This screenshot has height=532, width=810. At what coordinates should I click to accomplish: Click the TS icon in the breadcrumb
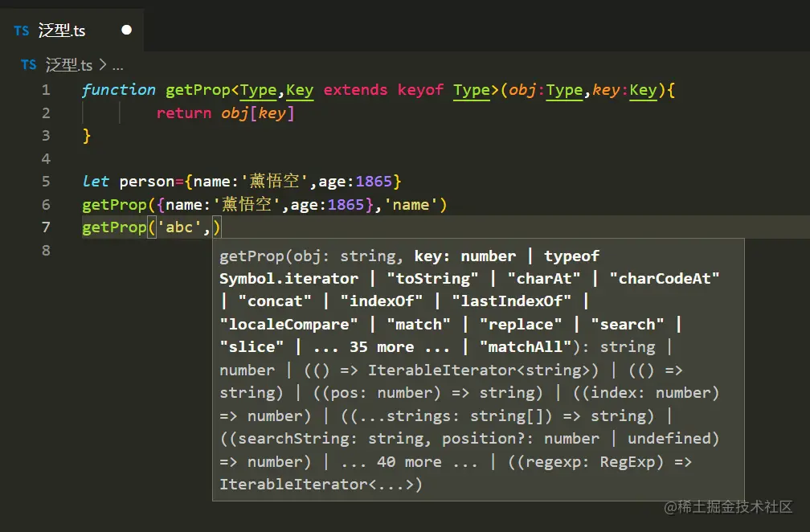click(29, 65)
